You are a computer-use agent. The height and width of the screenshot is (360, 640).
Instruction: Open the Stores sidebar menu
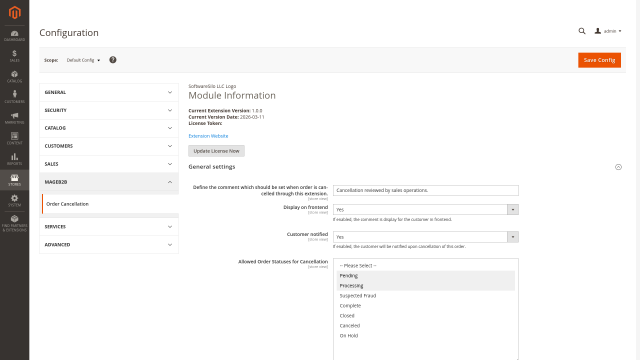coord(15,180)
